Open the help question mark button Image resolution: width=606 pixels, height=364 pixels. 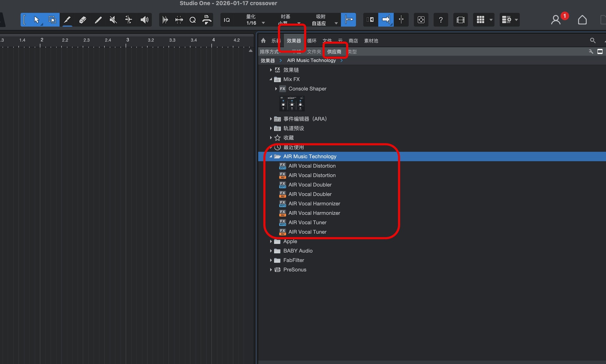click(x=441, y=20)
